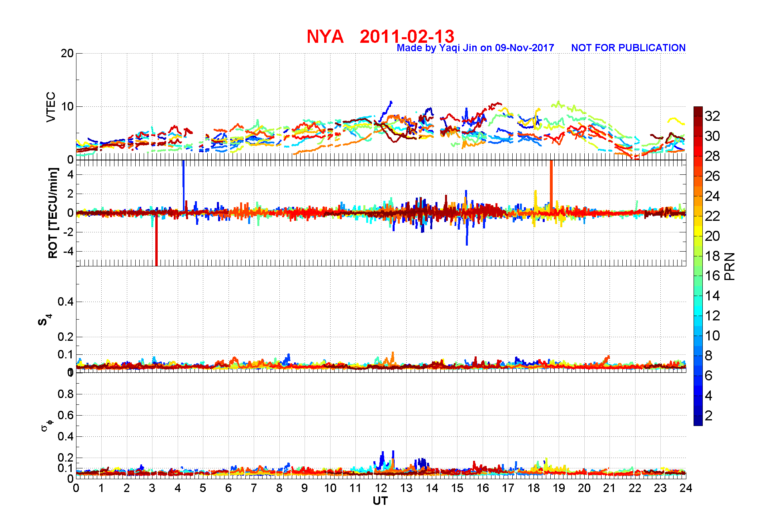Click the 'Made by Yaqi Jin on 09-Nov-2017' credit
Image resolution: width=762 pixels, height=532 pixels.
tap(475, 48)
